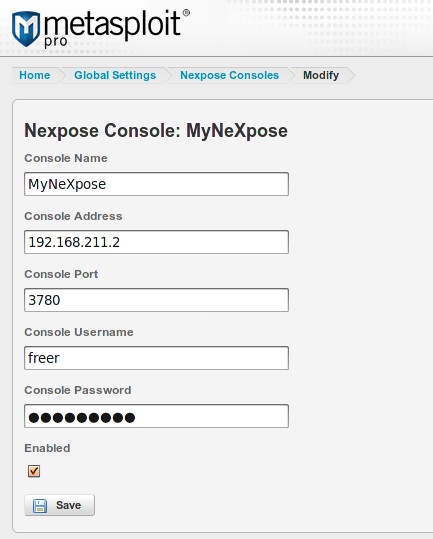Click the Console Address label
The width and height of the screenshot is (433, 539).
pos(73,216)
